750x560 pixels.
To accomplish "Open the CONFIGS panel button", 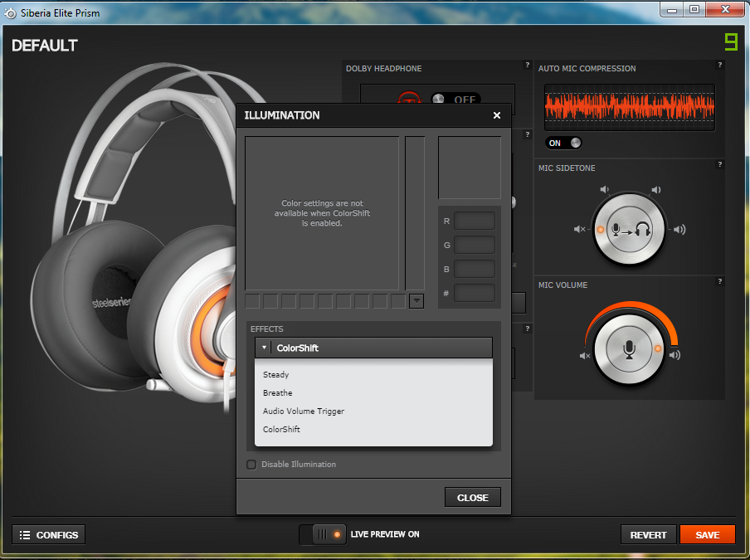I will coord(49,535).
